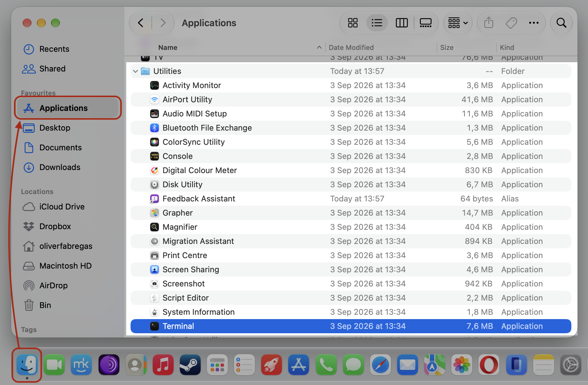Open Finder from the Dock
The height and width of the screenshot is (385, 588).
pos(27,365)
